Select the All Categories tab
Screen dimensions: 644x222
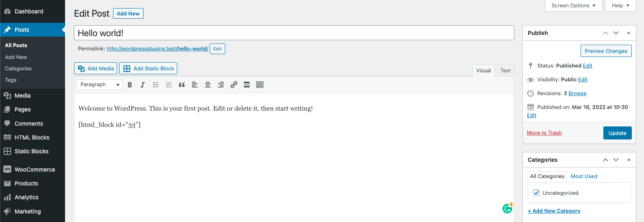click(547, 176)
